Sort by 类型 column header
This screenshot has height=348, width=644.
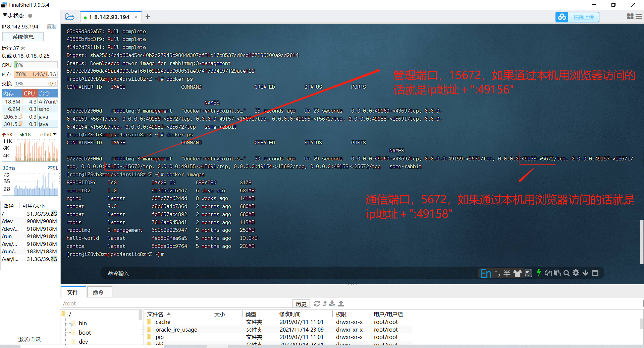(259, 314)
